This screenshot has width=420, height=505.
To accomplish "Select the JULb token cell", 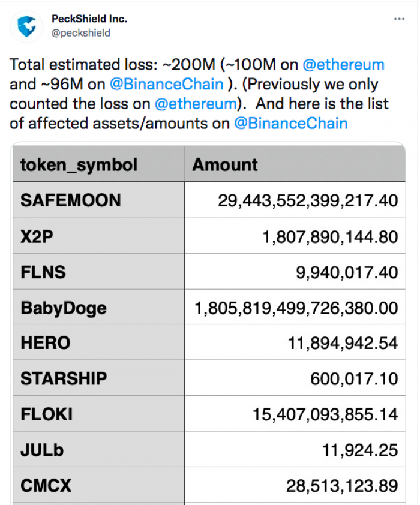I will click(98, 450).
